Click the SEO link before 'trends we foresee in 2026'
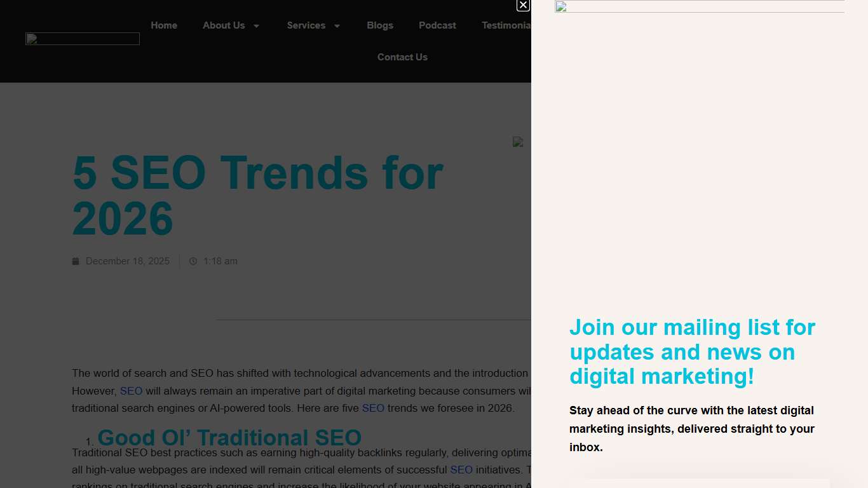 pos(373,408)
